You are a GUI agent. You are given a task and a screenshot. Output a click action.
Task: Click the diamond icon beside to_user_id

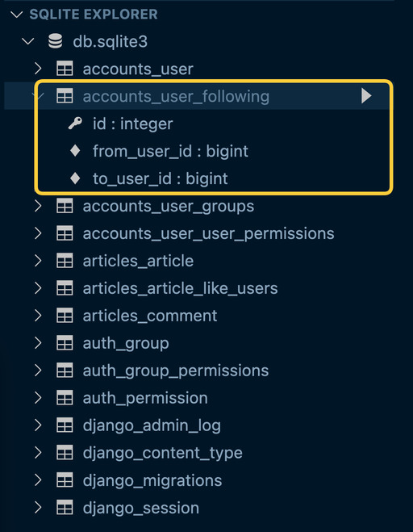coord(75,178)
